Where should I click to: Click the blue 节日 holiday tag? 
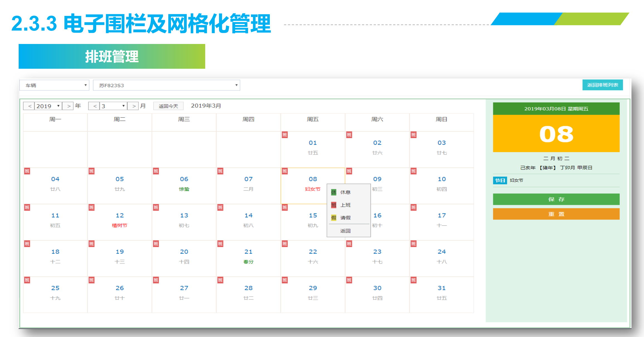pos(500,180)
